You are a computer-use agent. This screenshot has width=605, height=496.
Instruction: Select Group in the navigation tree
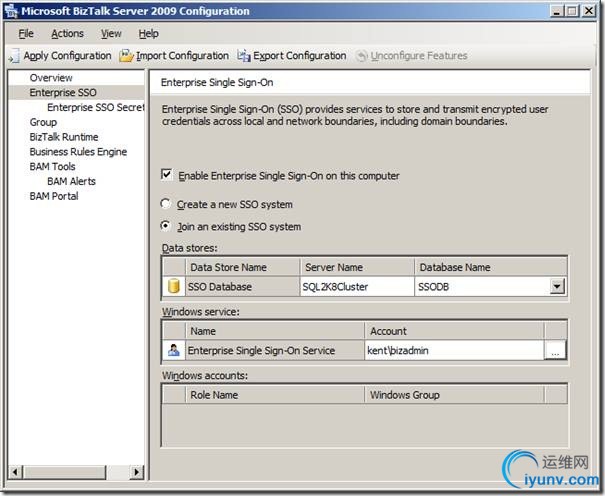(x=43, y=122)
